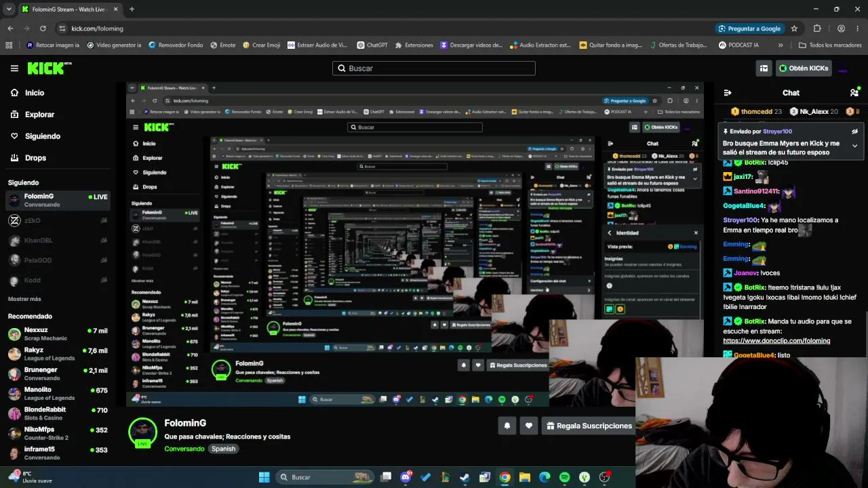868x488 pixels.
Task: Open Spotify from the taskbar
Action: click(x=564, y=477)
